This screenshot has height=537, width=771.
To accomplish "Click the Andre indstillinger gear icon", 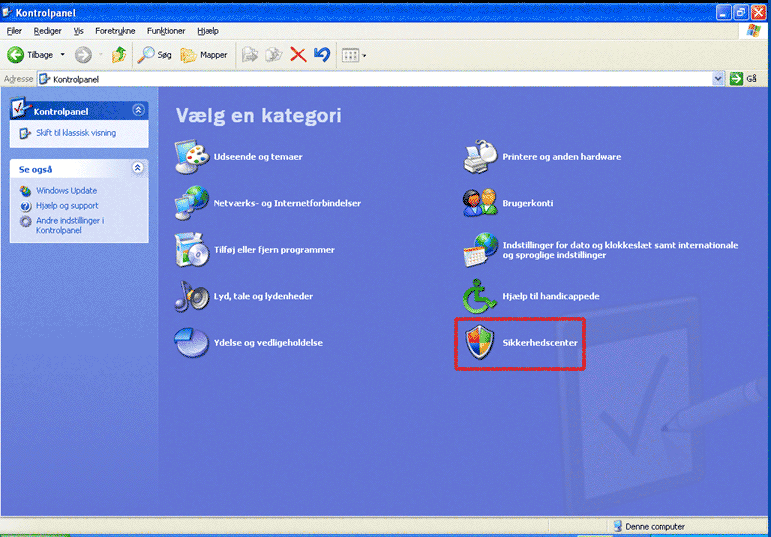I will 26,221.
